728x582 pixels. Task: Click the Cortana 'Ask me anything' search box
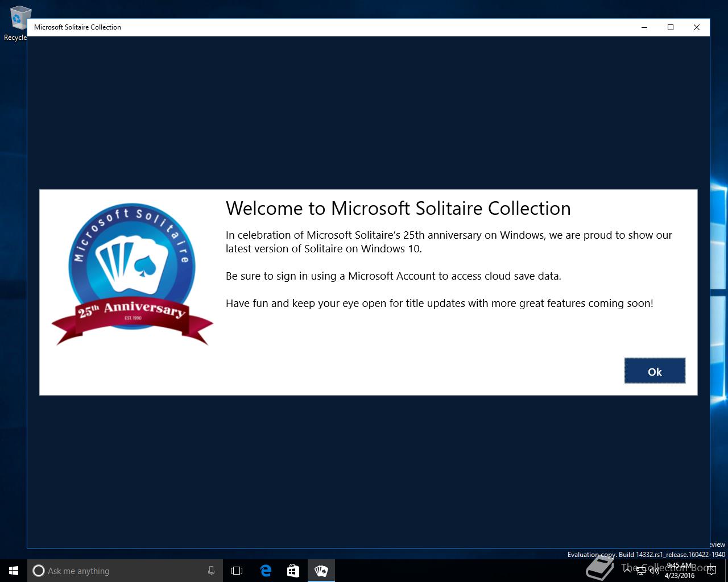tap(125, 571)
